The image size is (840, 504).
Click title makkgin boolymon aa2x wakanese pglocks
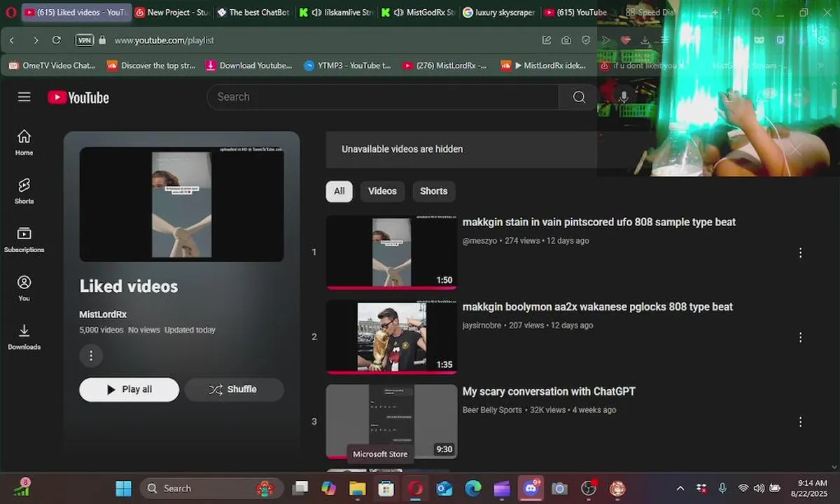point(598,307)
